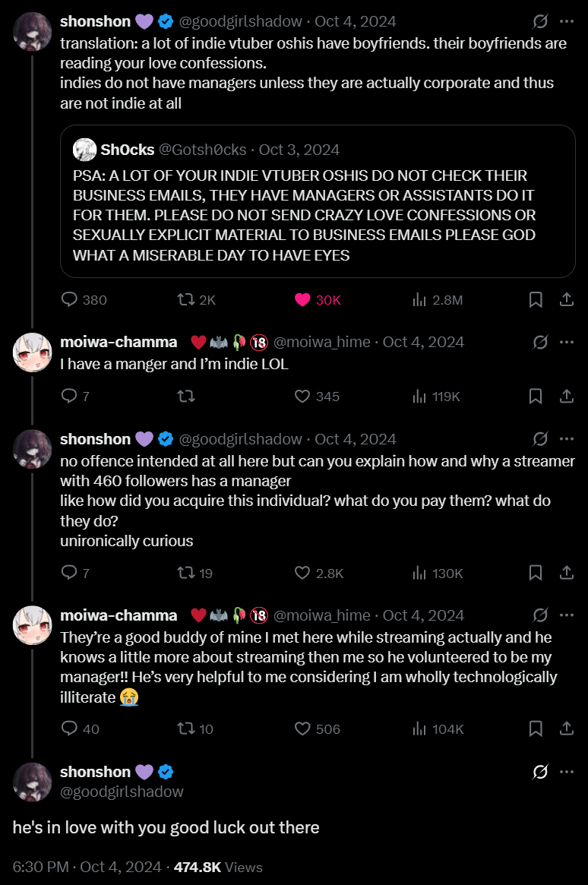Open more options on the final shonshon tweet
The image size is (588, 885).
pos(567,772)
